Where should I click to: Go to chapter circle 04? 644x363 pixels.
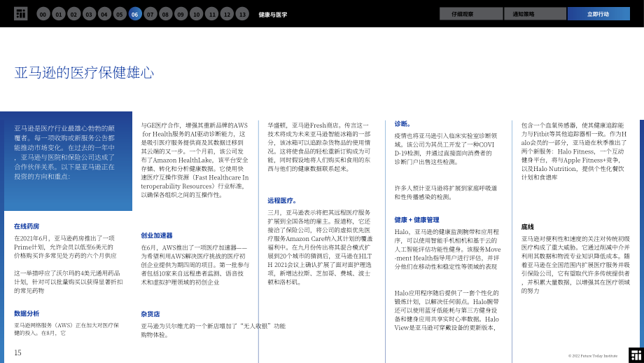click(104, 14)
